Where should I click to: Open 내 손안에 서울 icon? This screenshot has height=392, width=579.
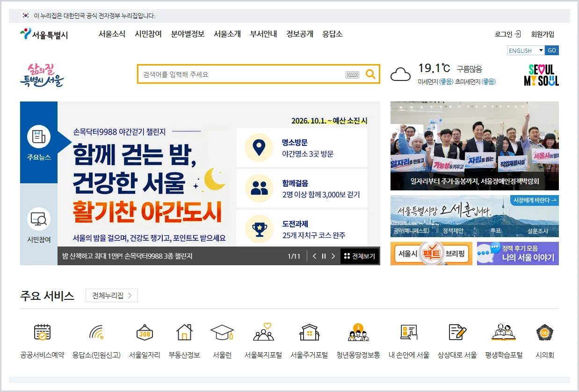(x=409, y=332)
